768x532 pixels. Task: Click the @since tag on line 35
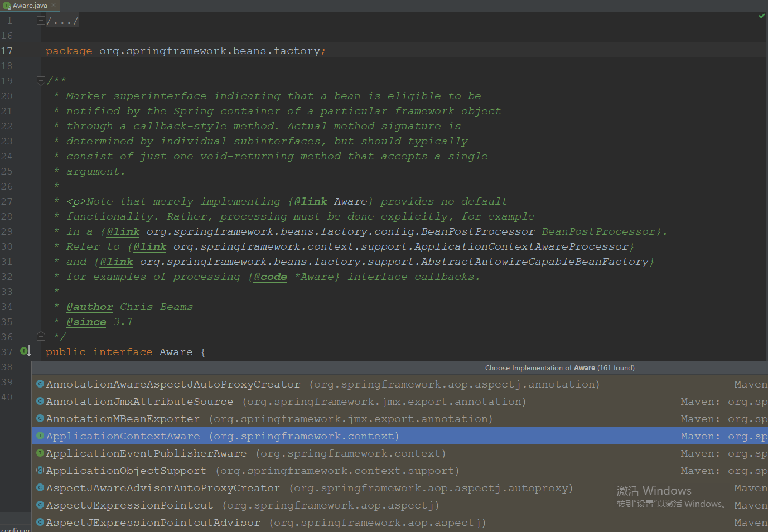pos(86,322)
